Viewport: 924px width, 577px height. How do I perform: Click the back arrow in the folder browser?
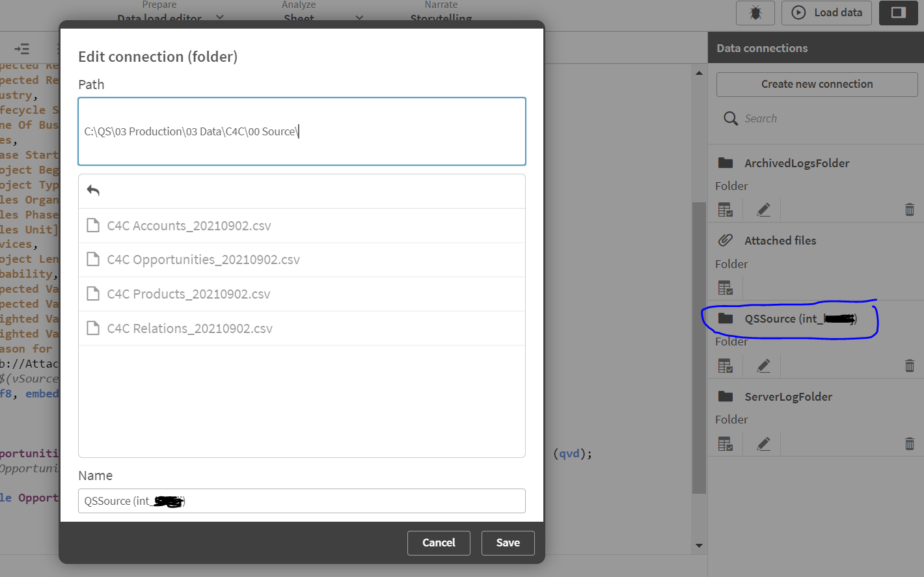[x=93, y=190]
